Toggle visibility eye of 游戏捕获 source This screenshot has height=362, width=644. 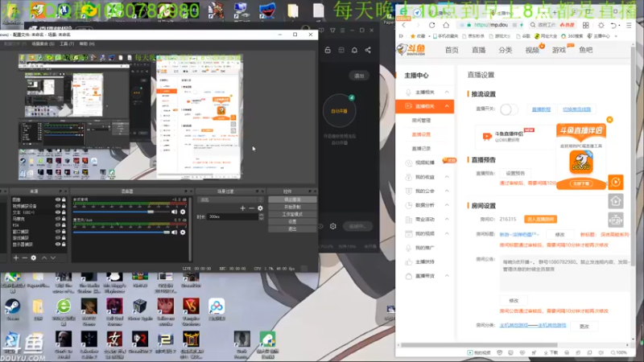[x=57, y=237]
